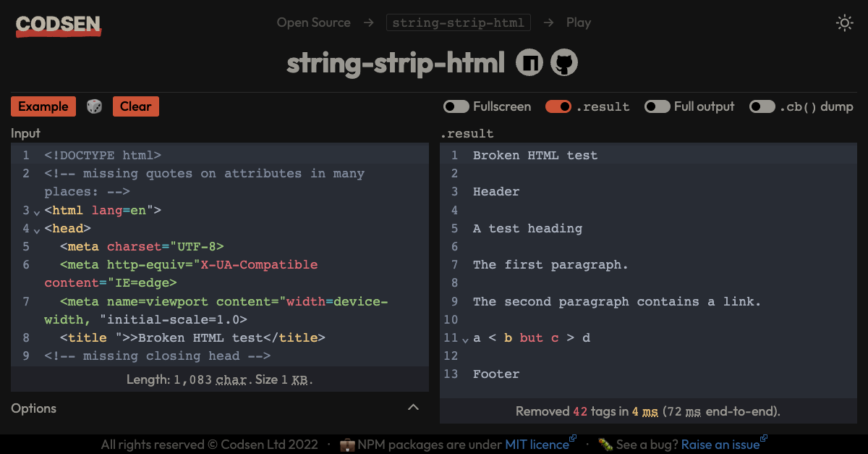868x454 pixels.
Task: Click the ant emoji near See a bug
Action: pyautogui.click(x=605, y=445)
